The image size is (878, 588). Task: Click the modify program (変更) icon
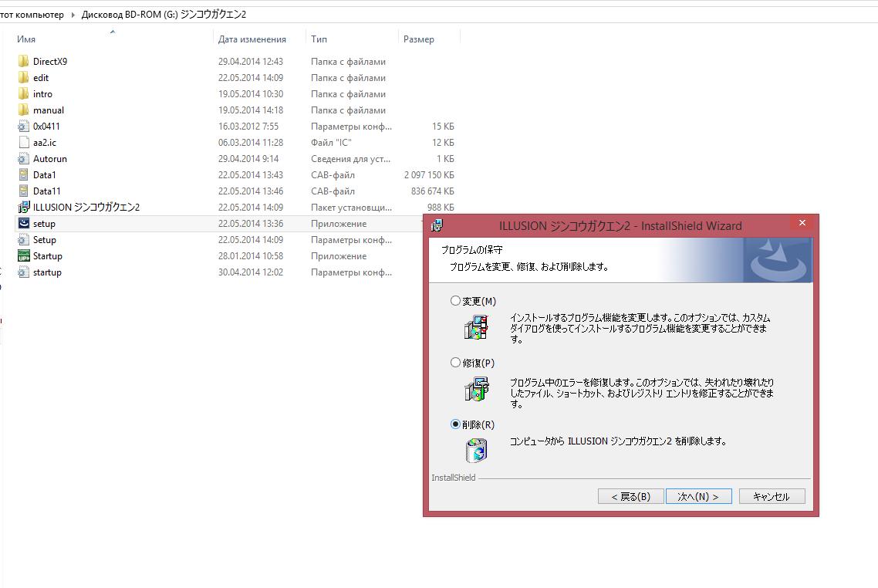tap(477, 328)
